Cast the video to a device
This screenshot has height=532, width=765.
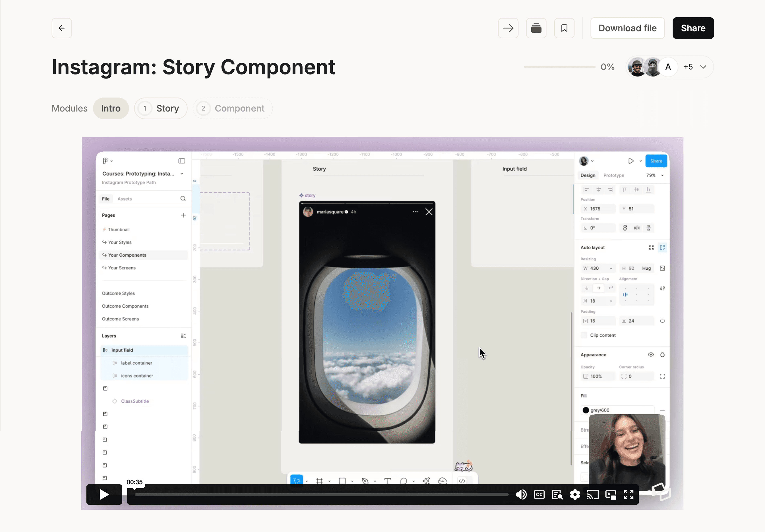coord(593,495)
